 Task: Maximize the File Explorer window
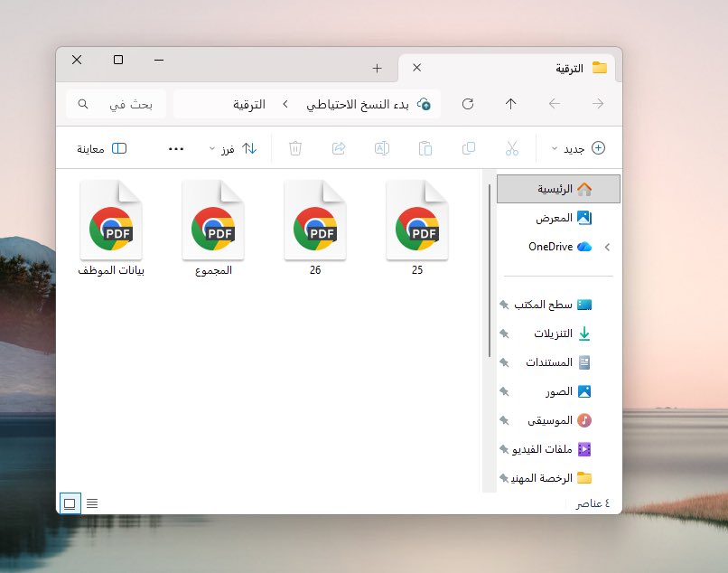point(118,60)
